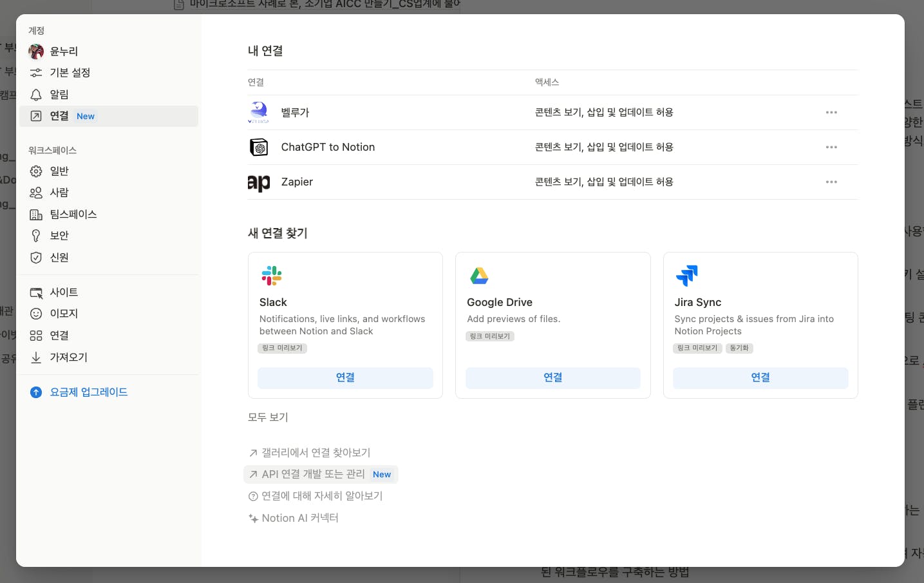
Task: Open more options for ChatGPT to Notion
Action: [x=831, y=147]
